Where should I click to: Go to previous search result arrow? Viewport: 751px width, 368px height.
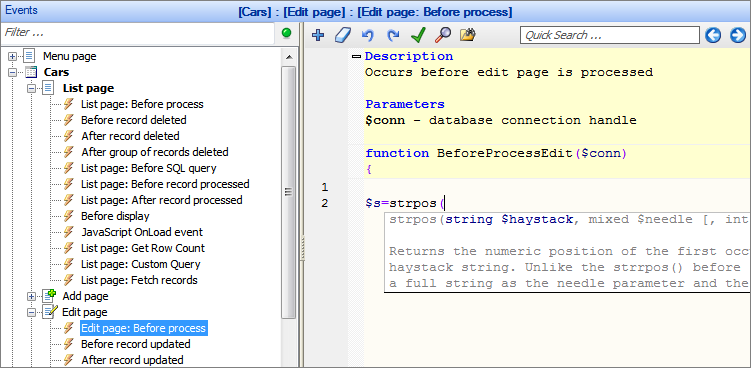coord(713,35)
